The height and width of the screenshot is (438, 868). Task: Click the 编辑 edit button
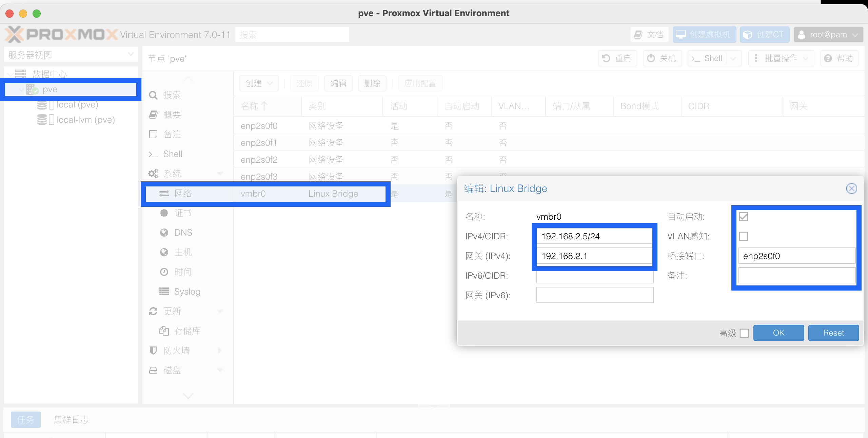[338, 83]
